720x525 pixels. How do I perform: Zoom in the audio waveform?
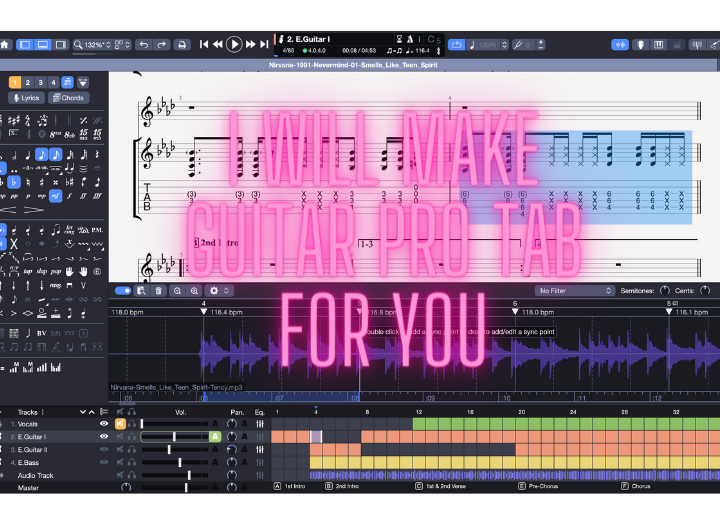coord(194,291)
